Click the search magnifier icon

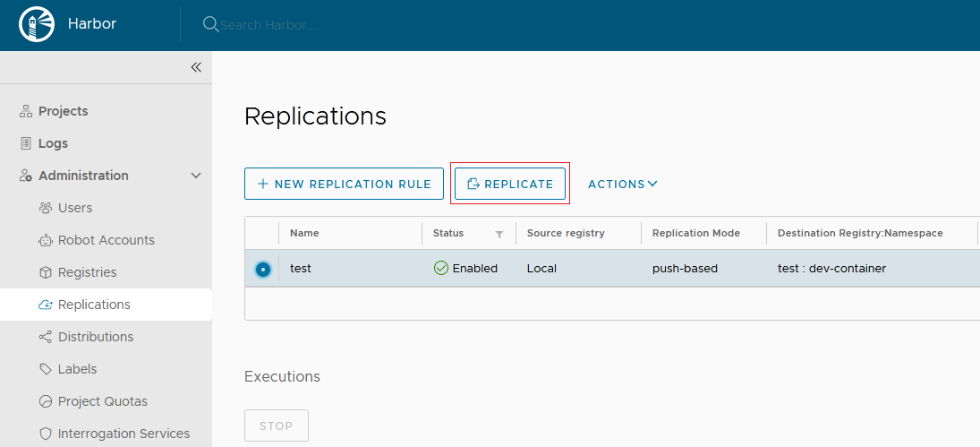pyautogui.click(x=210, y=24)
